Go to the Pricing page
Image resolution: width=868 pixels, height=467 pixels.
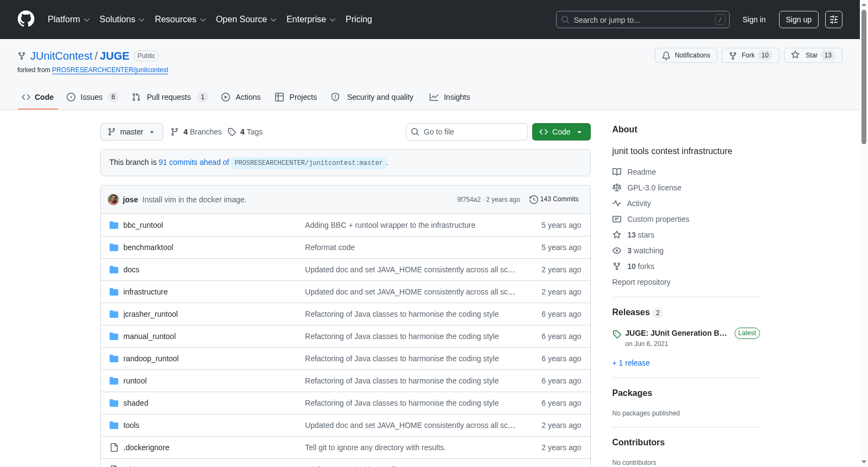pos(359,20)
